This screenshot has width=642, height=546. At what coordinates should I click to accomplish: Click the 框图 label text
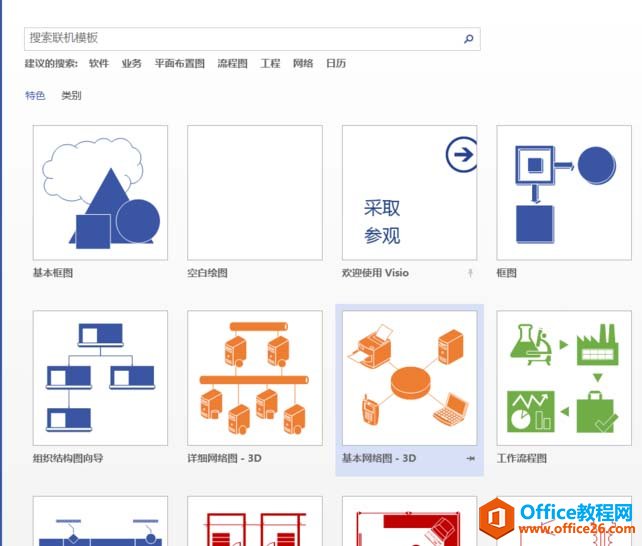point(506,273)
